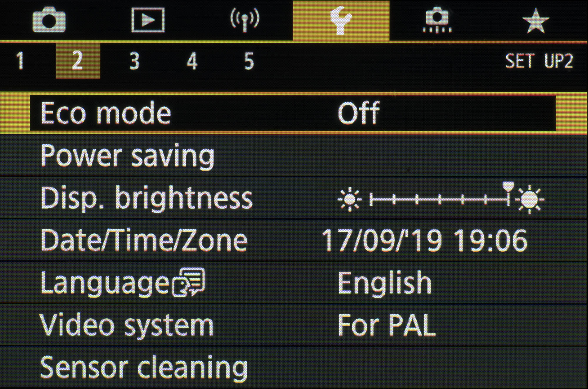Select the playback menu icon
588x389 pixels.
(x=148, y=20)
